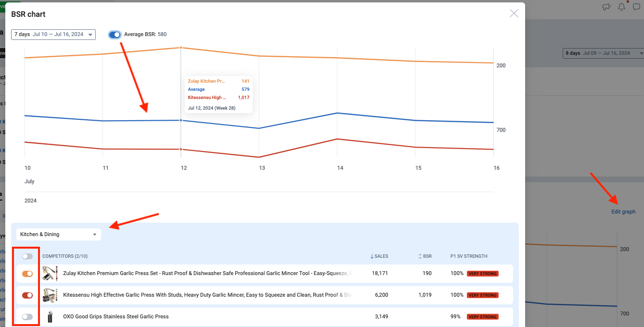The width and height of the screenshot is (644, 327).
Task: Click the OXO 99% strength value
Action: point(455,316)
